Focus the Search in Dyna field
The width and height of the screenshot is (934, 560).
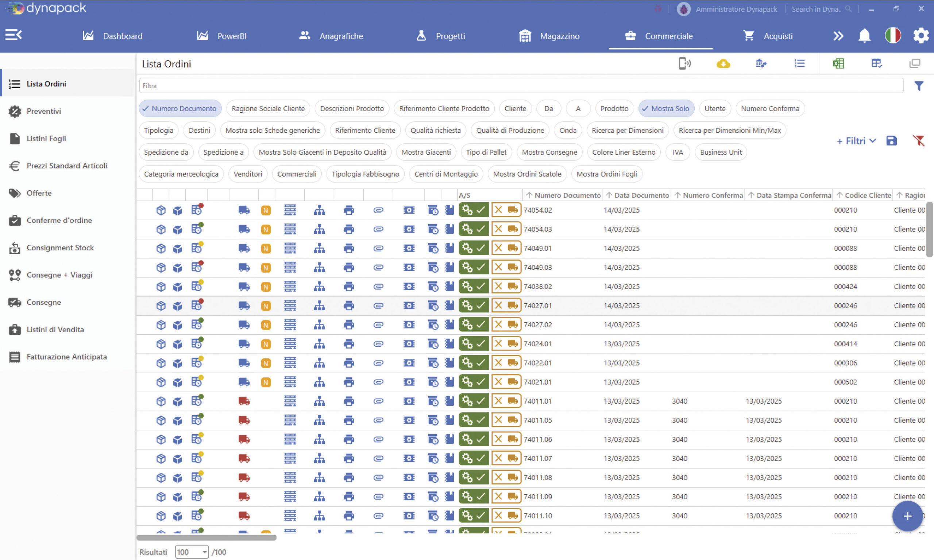coord(822,9)
